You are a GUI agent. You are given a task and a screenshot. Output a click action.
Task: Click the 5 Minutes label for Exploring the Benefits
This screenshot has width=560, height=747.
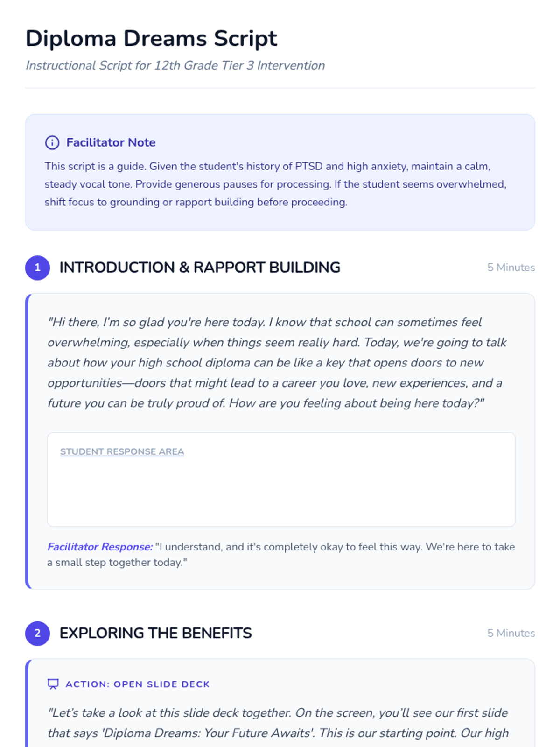[511, 633]
